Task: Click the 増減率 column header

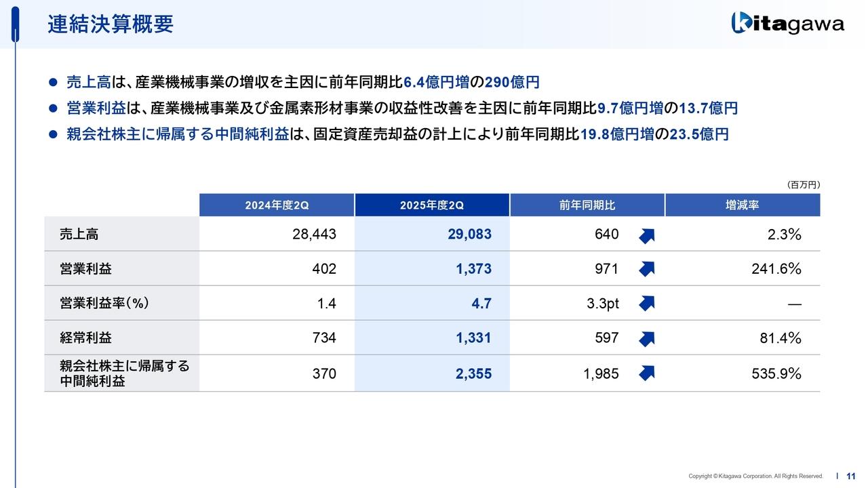Action: point(743,205)
